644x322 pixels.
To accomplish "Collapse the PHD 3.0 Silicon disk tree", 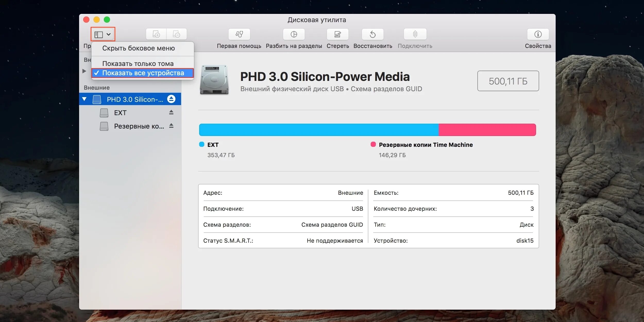I will point(84,99).
